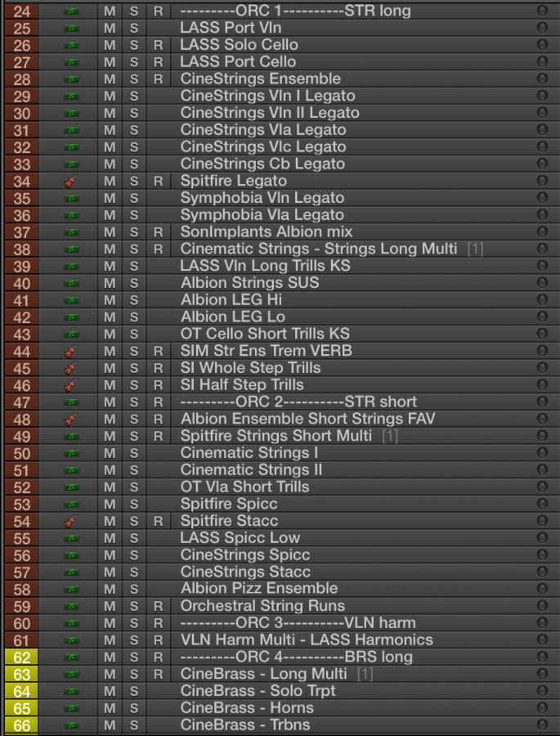Mute the CineBrass - Solo Trpt track
560x736 pixels.
pyautogui.click(x=109, y=691)
